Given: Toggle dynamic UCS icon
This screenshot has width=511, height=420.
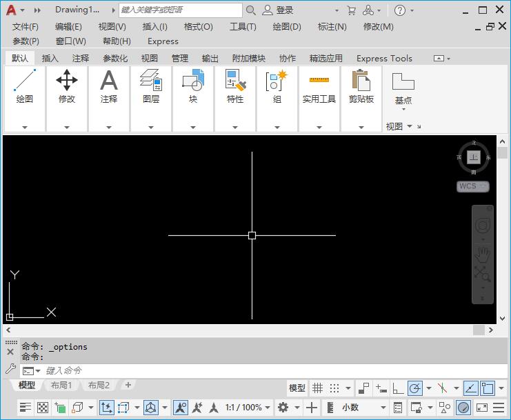Looking at the screenshot, I should [x=107, y=408].
